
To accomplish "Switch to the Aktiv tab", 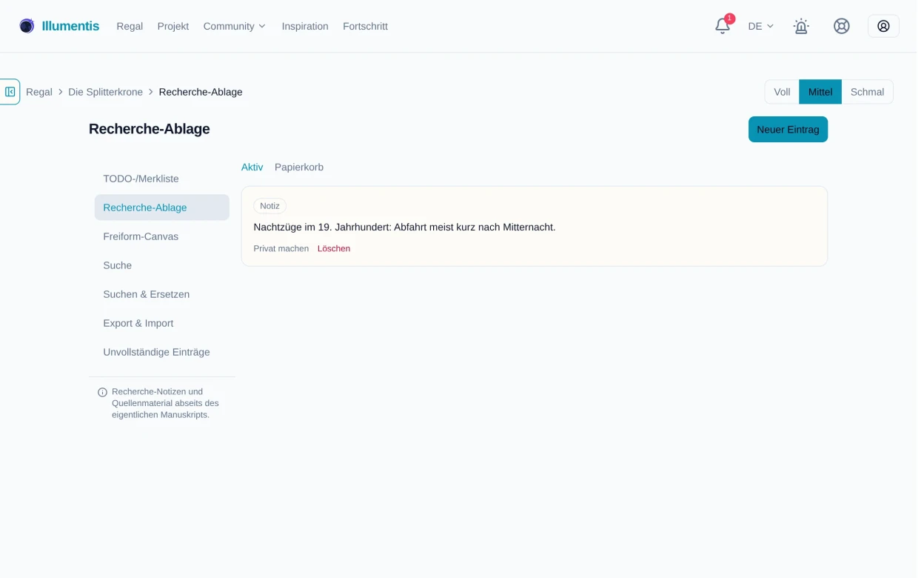I will [x=254, y=167].
